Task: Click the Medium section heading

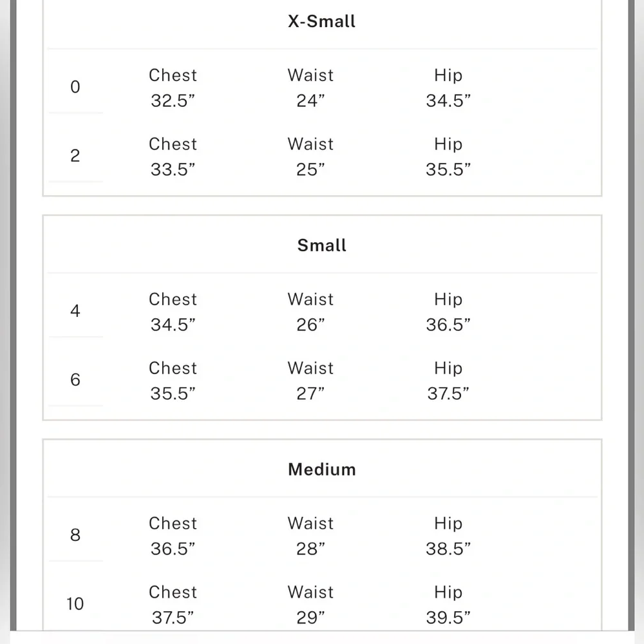Action: 321,469
